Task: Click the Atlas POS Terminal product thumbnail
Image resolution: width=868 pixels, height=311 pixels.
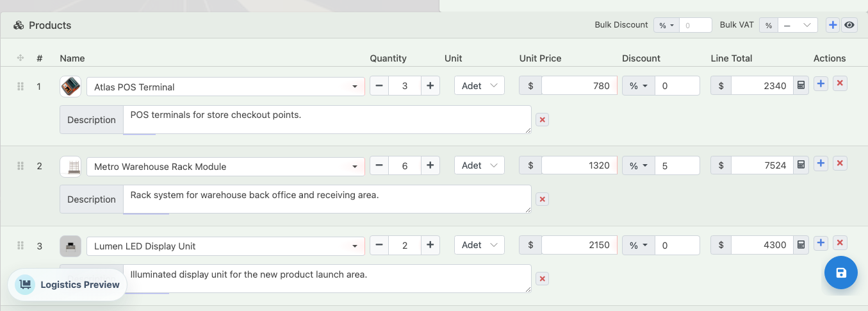Action: 70,87
